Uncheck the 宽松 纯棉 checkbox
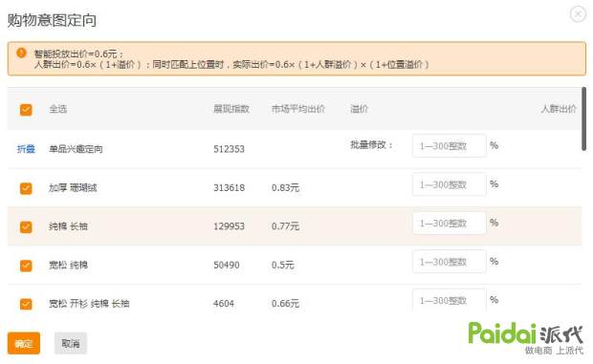 pos(26,266)
